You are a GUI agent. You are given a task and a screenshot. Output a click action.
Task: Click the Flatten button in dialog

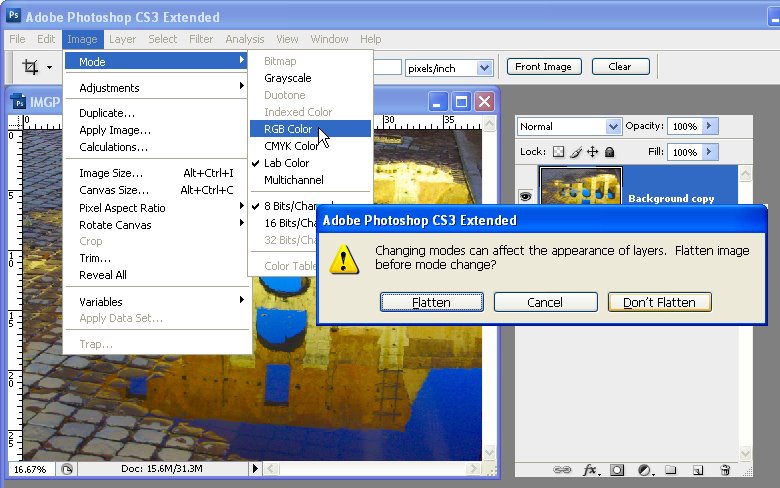431,302
